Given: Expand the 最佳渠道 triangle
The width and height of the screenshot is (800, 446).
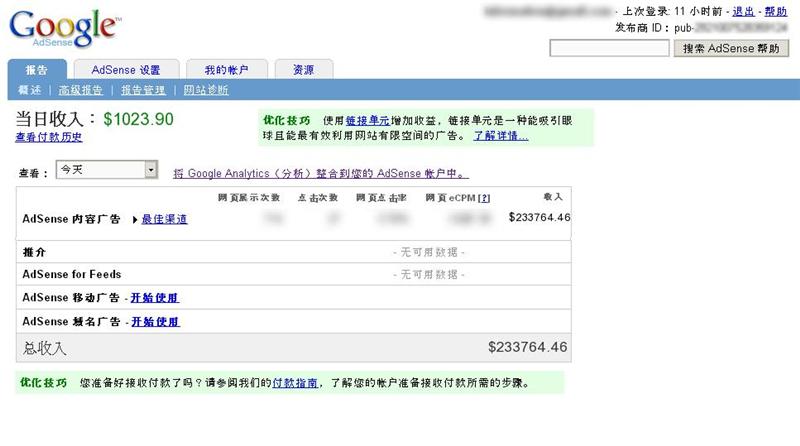Looking at the screenshot, I should (x=135, y=219).
